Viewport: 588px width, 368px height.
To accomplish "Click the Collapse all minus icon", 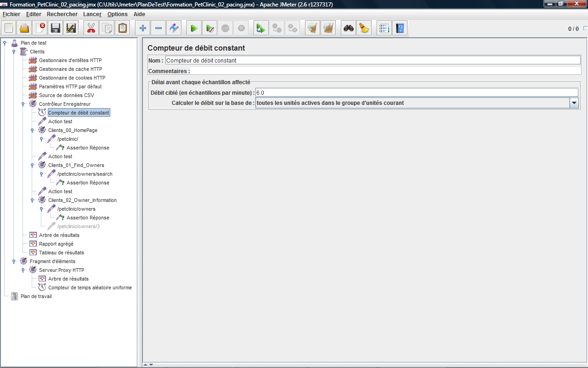I will 158,29.
